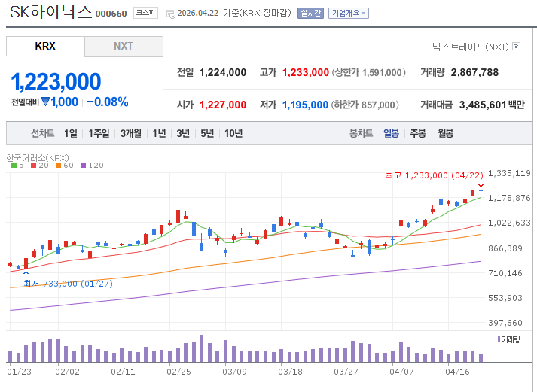This screenshot has width=537, height=392.
Task: Select the 주봉 weekly candle option
Action: pyautogui.click(x=418, y=133)
